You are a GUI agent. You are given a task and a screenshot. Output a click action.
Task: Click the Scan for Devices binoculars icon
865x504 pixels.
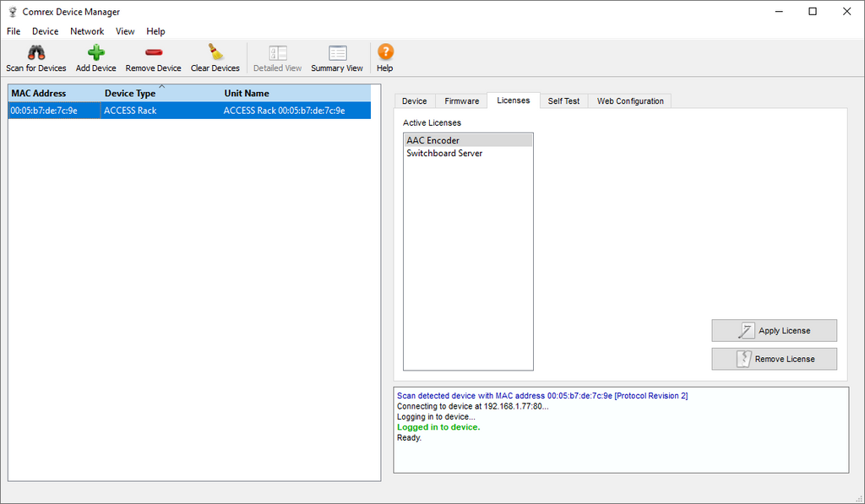pyautogui.click(x=36, y=52)
